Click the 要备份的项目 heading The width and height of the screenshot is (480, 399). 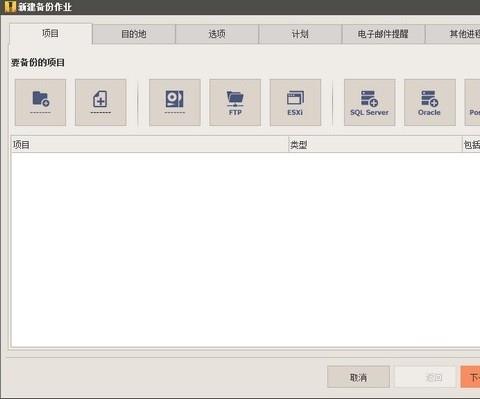pyautogui.click(x=38, y=62)
